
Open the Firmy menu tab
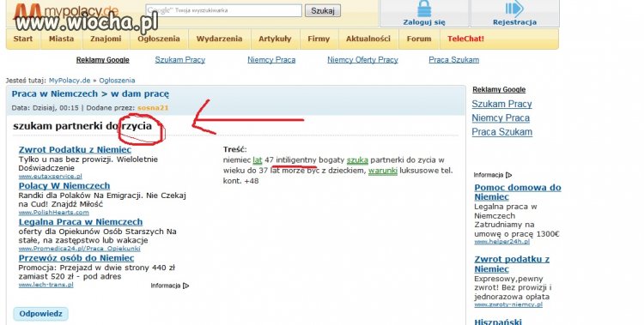[x=319, y=39]
